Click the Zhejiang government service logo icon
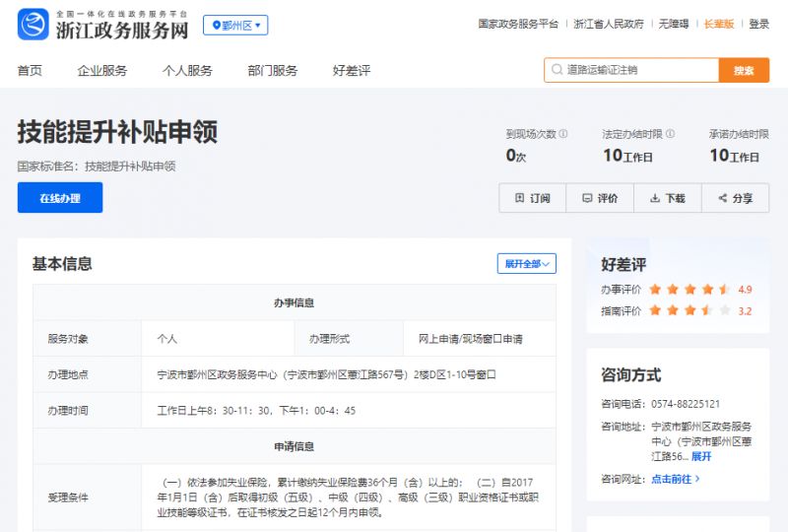The image size is (788, 532). 33,24
